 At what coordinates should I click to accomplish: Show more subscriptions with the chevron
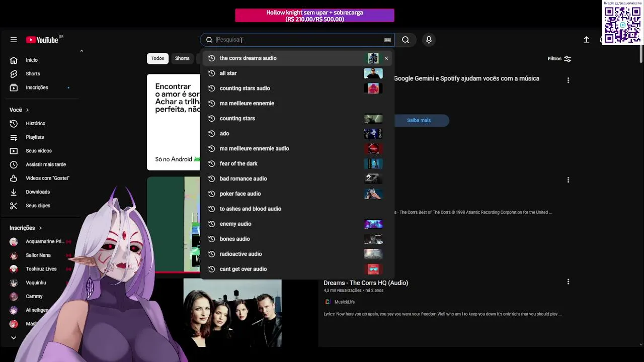[14, 338]
